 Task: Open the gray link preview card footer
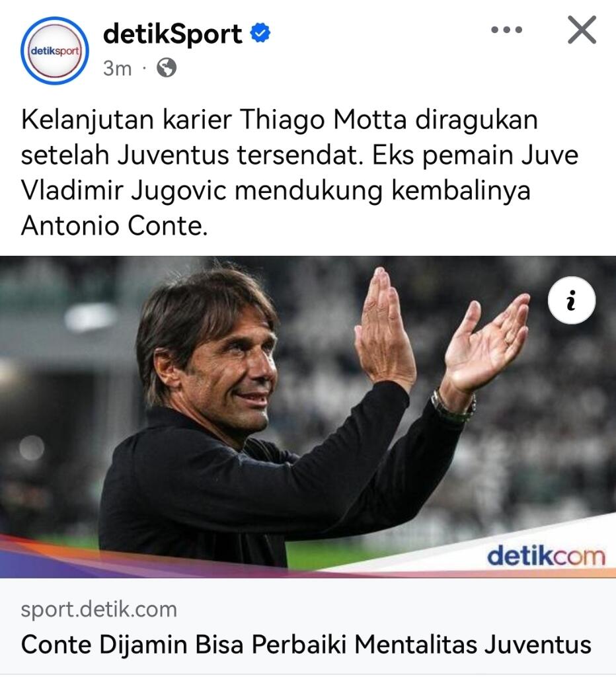click(308, 627)
